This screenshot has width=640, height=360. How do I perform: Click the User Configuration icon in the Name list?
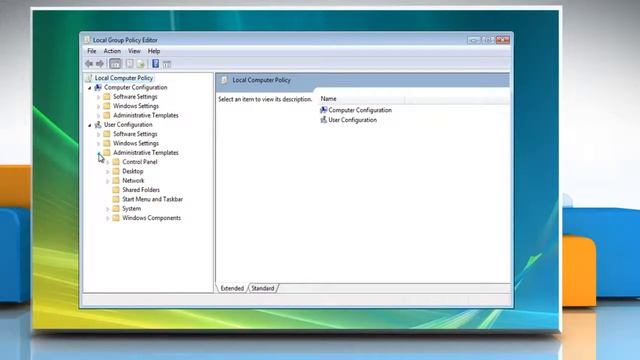(324, 120)
